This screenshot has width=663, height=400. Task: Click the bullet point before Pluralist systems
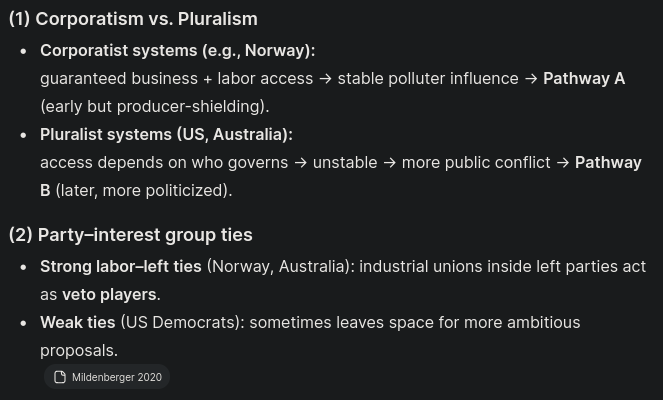click(24, 135)
